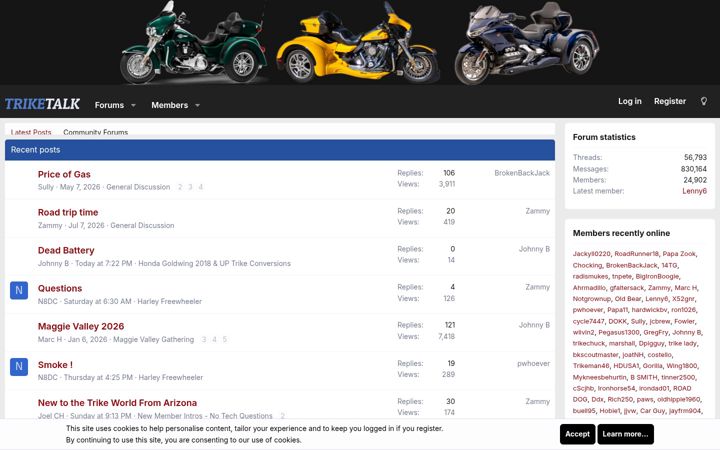Open Mykneesbehurtin in Members recently online
This screenshot has width=720, height=450.
point(599,377)
